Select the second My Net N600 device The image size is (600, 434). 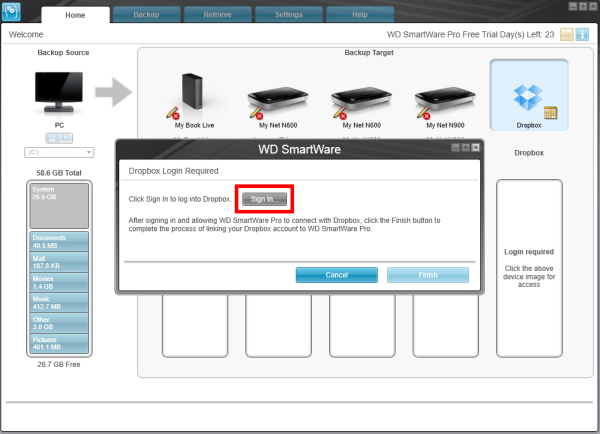tap(362, 100)
